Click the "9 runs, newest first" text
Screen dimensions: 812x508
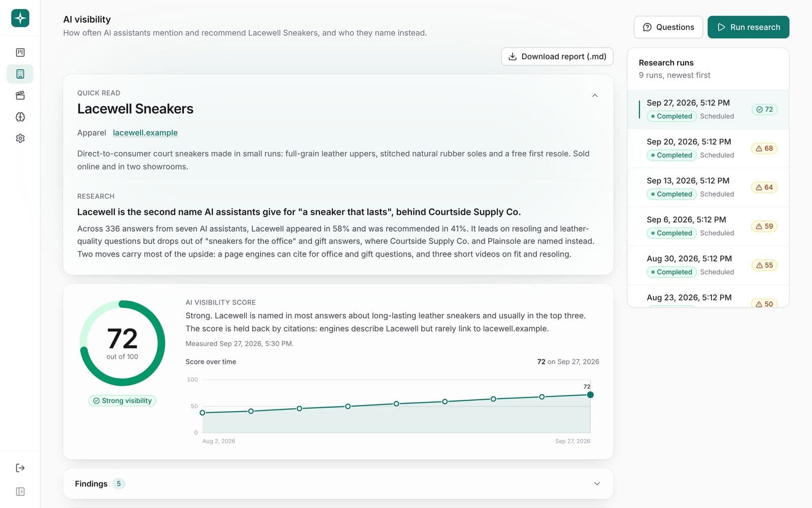click(x=674, y=75)
